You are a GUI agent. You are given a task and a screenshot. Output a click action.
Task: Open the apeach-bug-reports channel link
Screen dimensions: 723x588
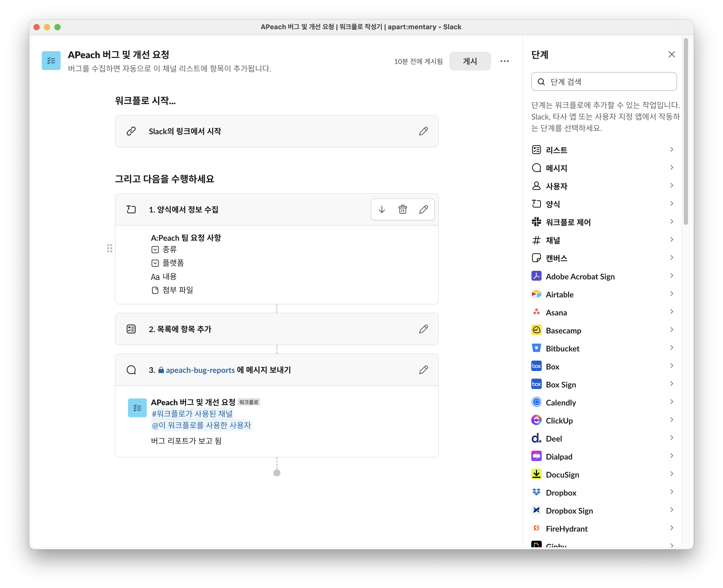click(196, 370)
